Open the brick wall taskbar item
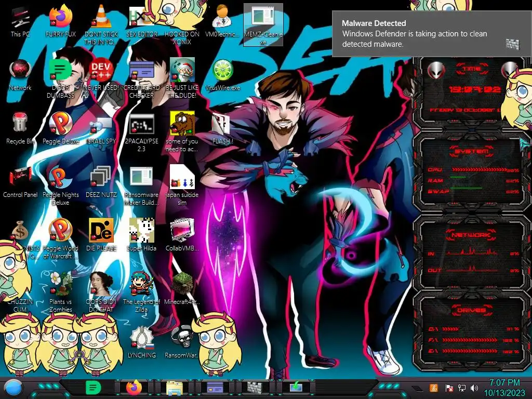The image size is (532, 399). (x=255, y=388)
